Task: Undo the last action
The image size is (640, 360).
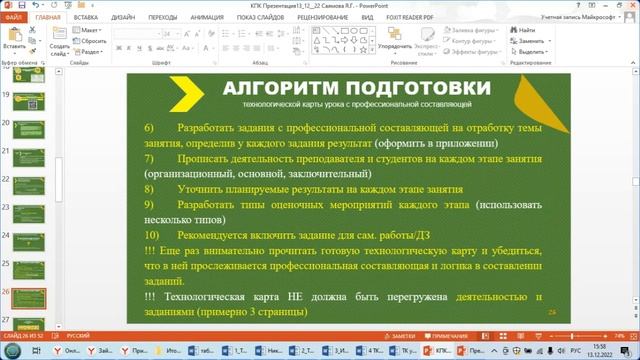Action: point(36,5)
